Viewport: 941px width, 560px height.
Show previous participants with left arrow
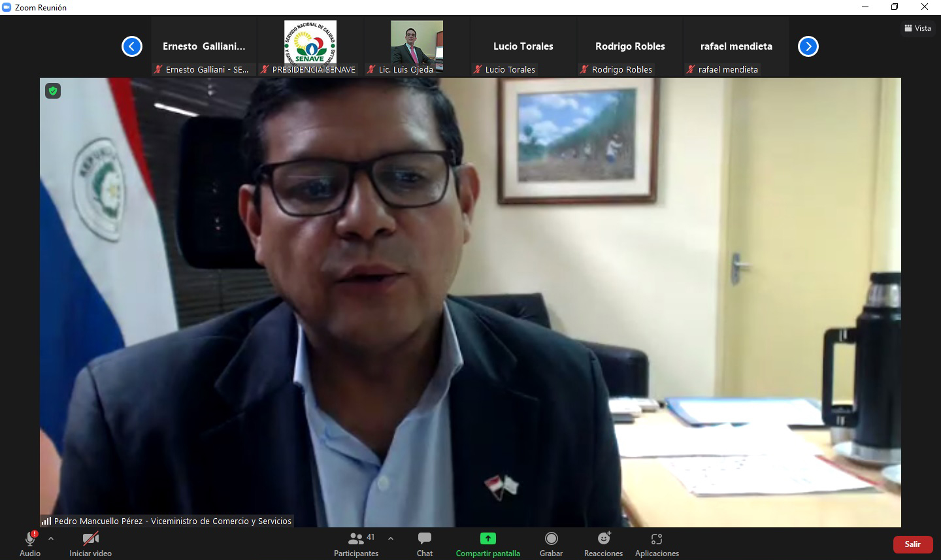[x=132, y=46]
